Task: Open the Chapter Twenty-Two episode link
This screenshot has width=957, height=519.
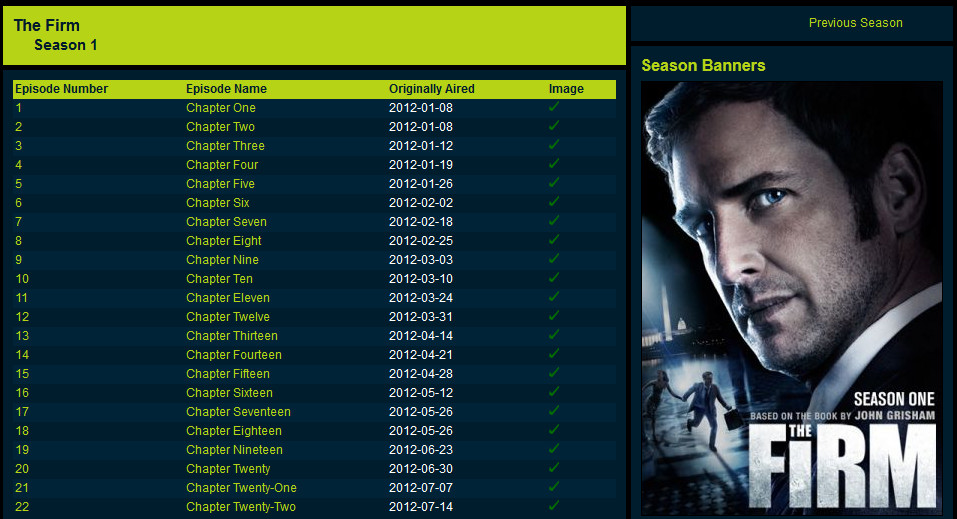Action: click(x=240, y=506)
